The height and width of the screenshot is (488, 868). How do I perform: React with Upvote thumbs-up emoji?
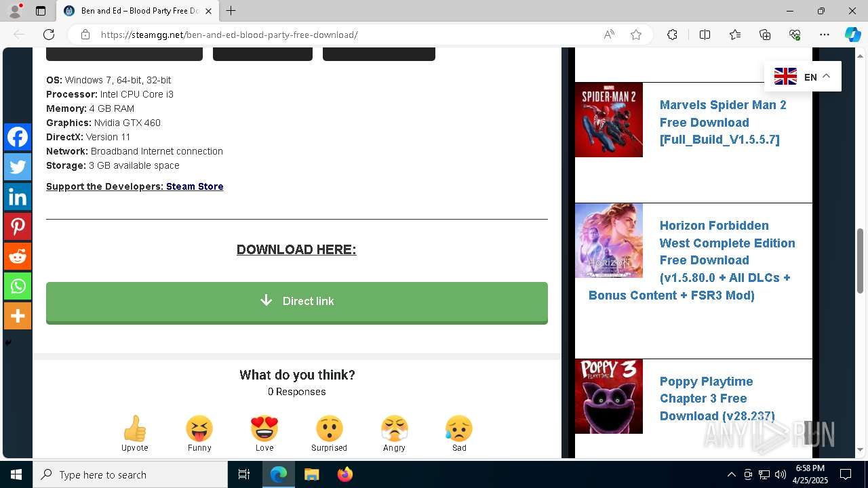pos(134,429)
